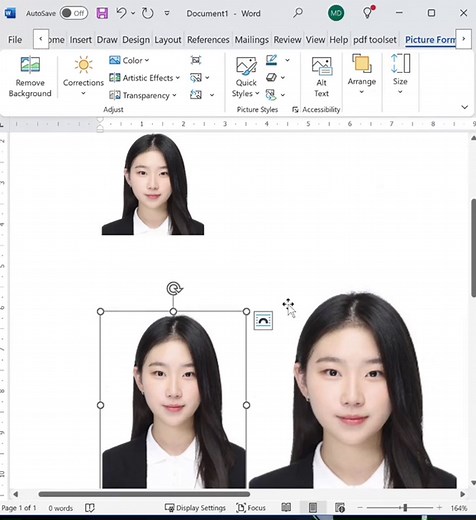The image size is (476, 520).
Task: Switch to Read Mode view
Action: tap(286, 508)
